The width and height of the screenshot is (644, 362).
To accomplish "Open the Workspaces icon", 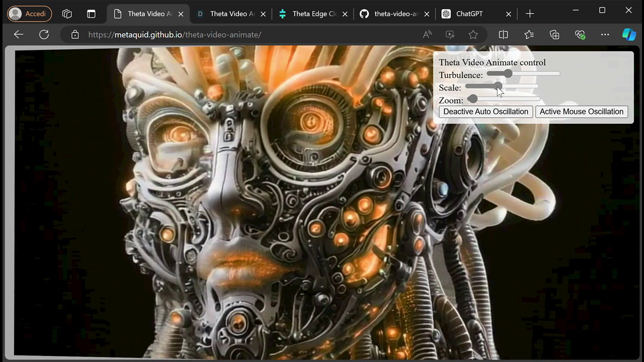I will 67,14.
